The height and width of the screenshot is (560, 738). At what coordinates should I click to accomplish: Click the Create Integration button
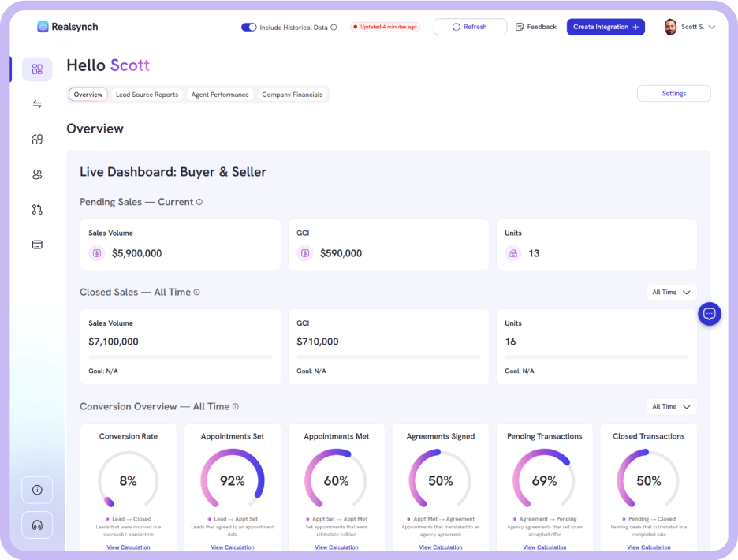tap(606, 27)
